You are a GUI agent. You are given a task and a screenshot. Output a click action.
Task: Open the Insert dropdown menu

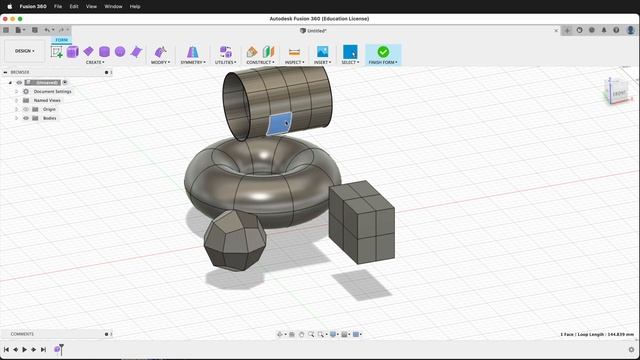[x=322, y=62]
